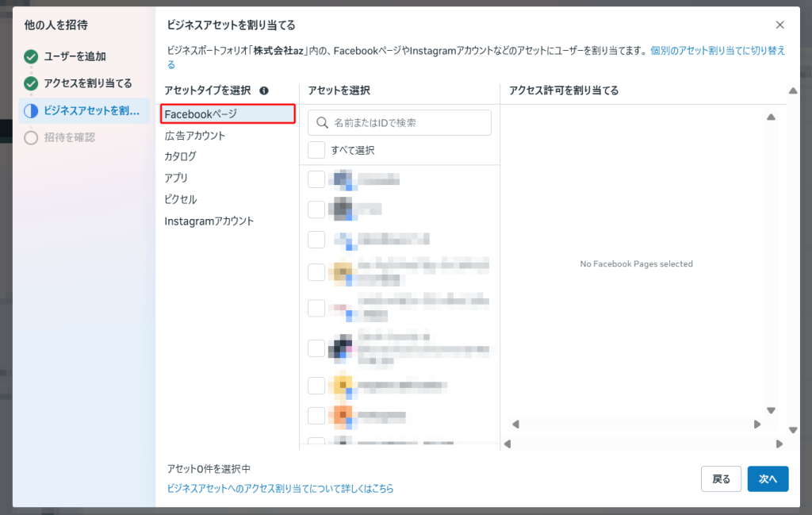Check the first asset checkbox in the list
The height and width of the screenshot is (515, 812).
click(316, 179)
